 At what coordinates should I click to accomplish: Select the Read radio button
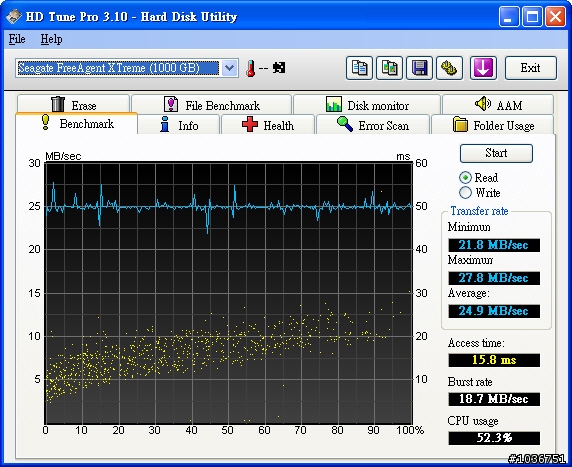[x=465, y=178]
